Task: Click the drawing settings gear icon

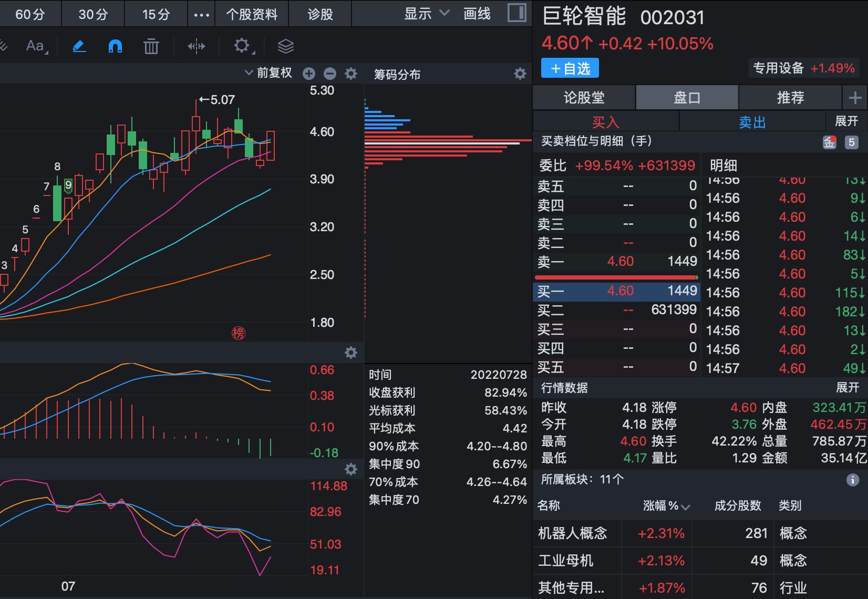Action: pos(242,46)
